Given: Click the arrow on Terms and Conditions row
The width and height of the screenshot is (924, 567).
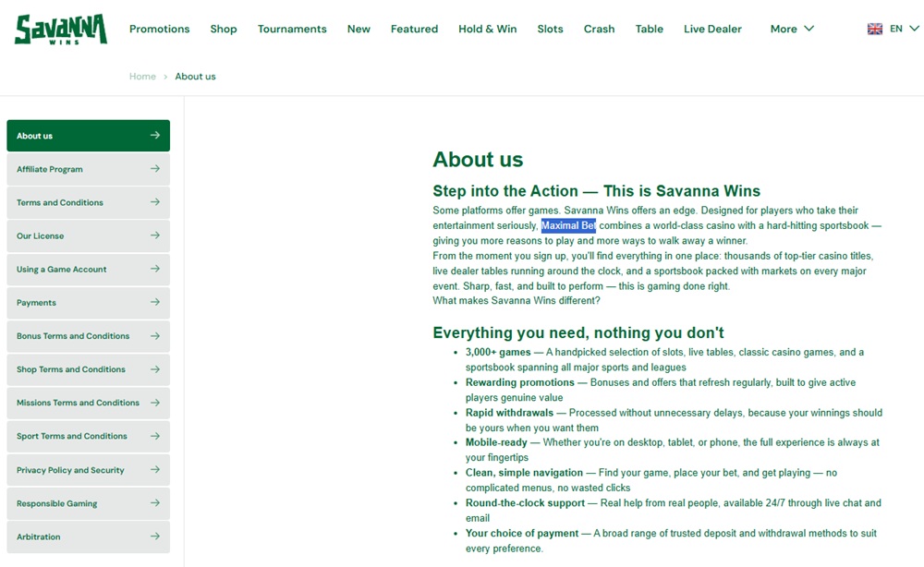Looking at the screenshot, I should pos(155,202).
